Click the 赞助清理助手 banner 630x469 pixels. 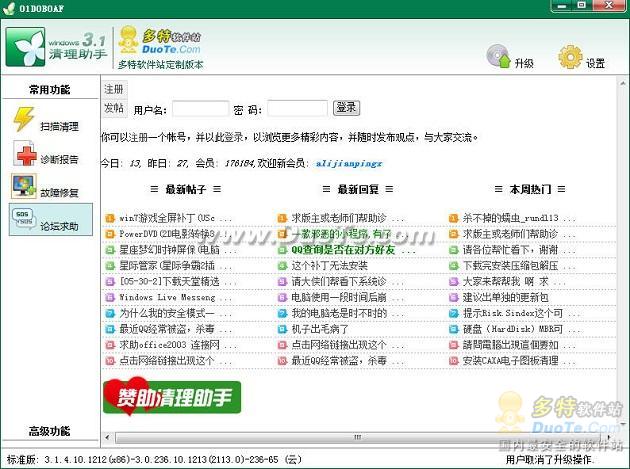pos(172,396)
